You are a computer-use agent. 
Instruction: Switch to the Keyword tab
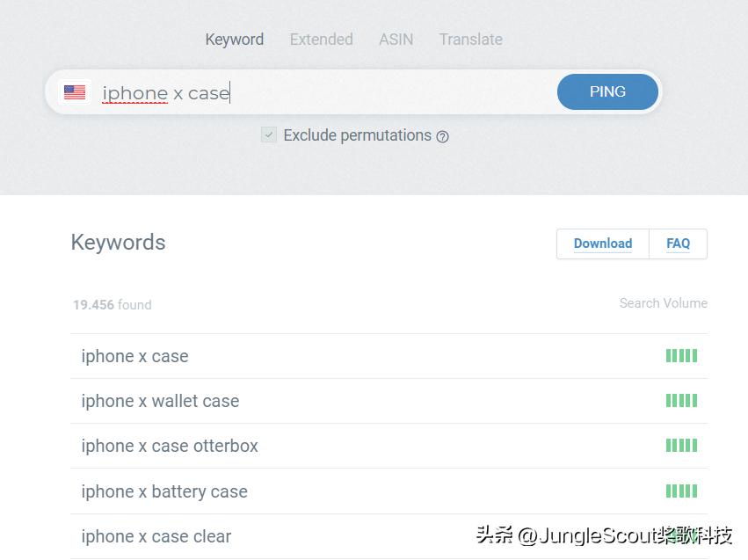point(234,40)
